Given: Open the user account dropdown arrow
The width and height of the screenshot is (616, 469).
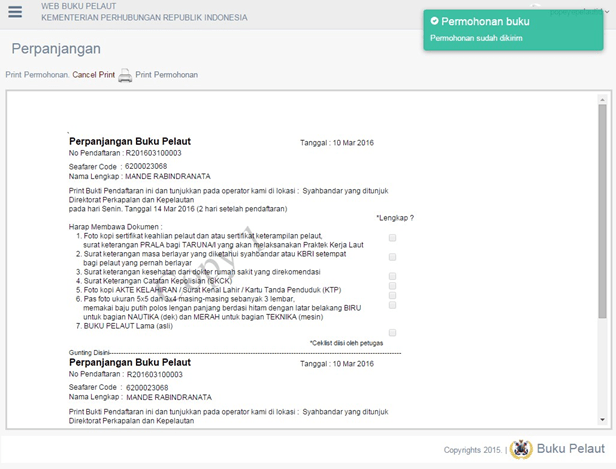Looking at the screenshot, I should pos(607,12).
